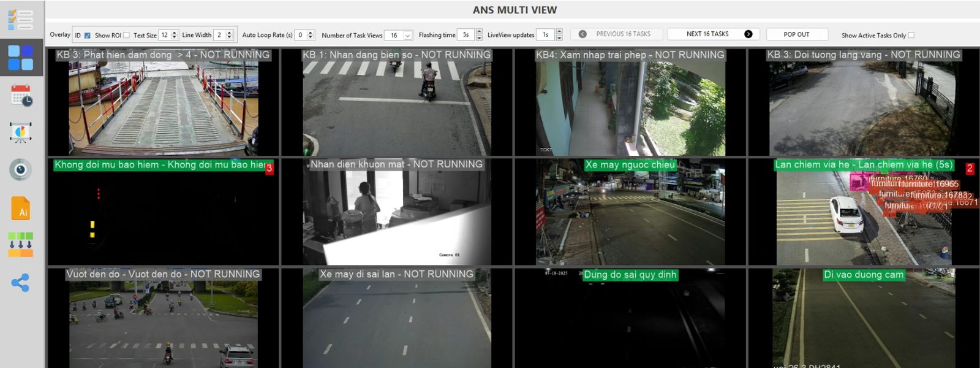Open the task checklist icon in sidebar
This screenshot has width=980, height=368.
pyautogui.click(x=20, y=19)
